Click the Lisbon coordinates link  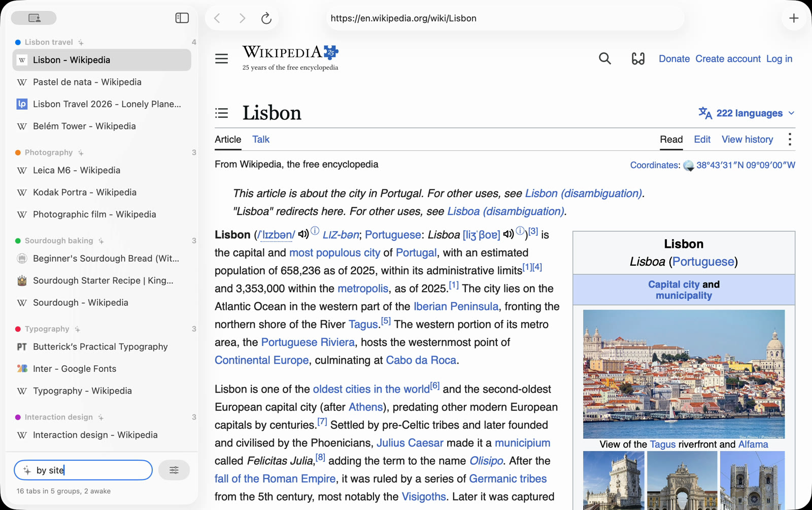point(746,165)
